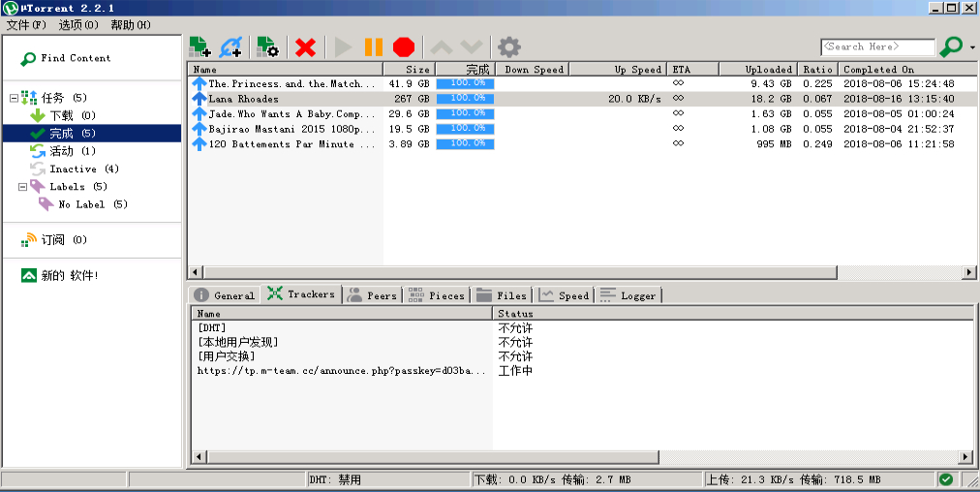This screenshot has width=980, height=492.
Task: Switch to Speed tab
Action: click(565, 295)
